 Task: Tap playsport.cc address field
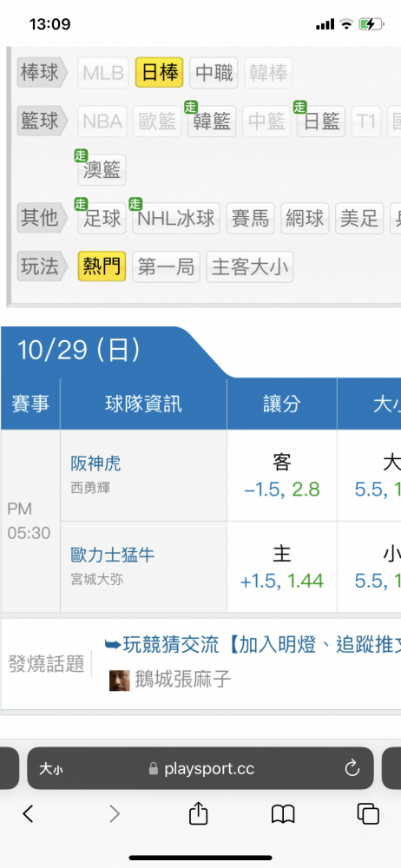click(200, 768)
